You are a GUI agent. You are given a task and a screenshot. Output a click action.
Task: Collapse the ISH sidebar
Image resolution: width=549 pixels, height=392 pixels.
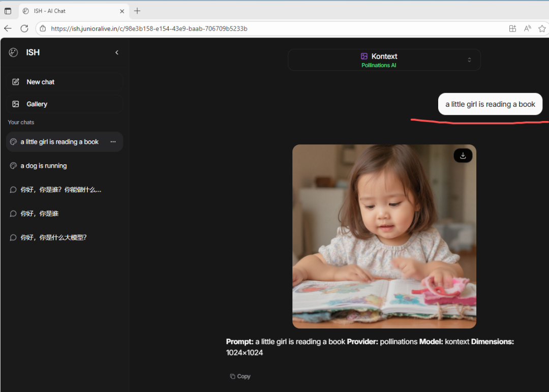pos(117,52)
